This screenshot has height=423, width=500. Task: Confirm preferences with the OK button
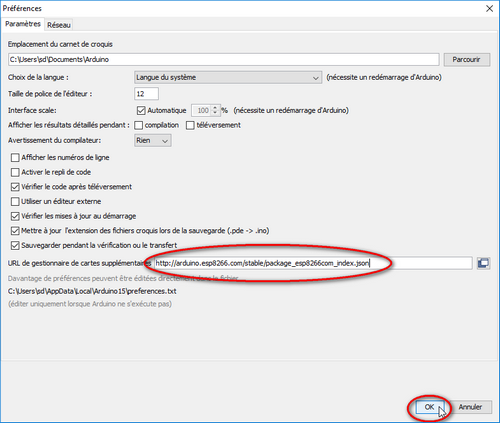click(x=429, y=407)
